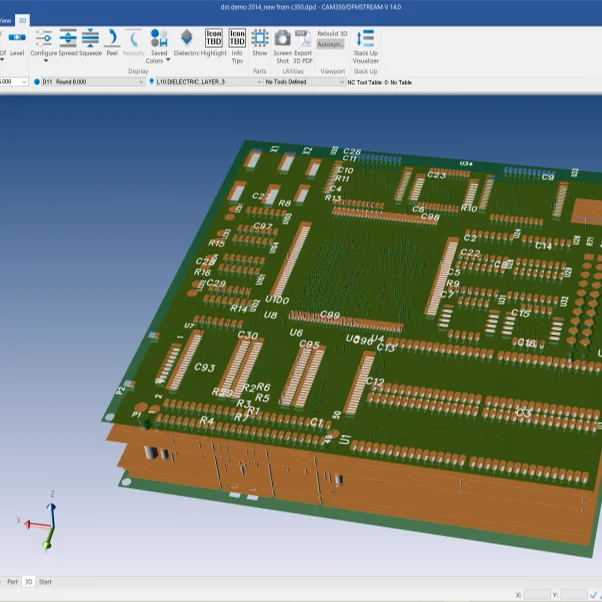The image size is (602, 602).
Task: Click the Spread layers icon
Action: [68, 38]
